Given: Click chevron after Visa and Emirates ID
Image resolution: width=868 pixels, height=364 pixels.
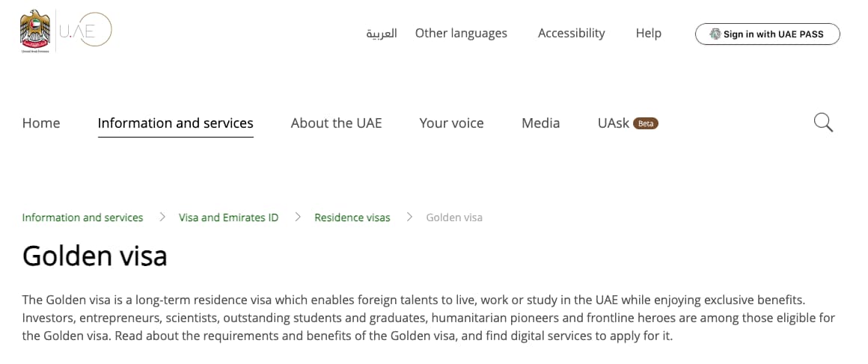Looking at the screenshot, I should (x=298, y=217).
